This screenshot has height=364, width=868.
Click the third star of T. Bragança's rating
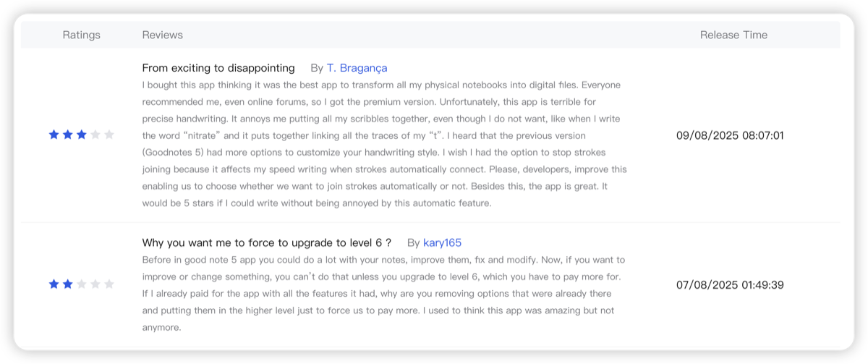[81, 135]
